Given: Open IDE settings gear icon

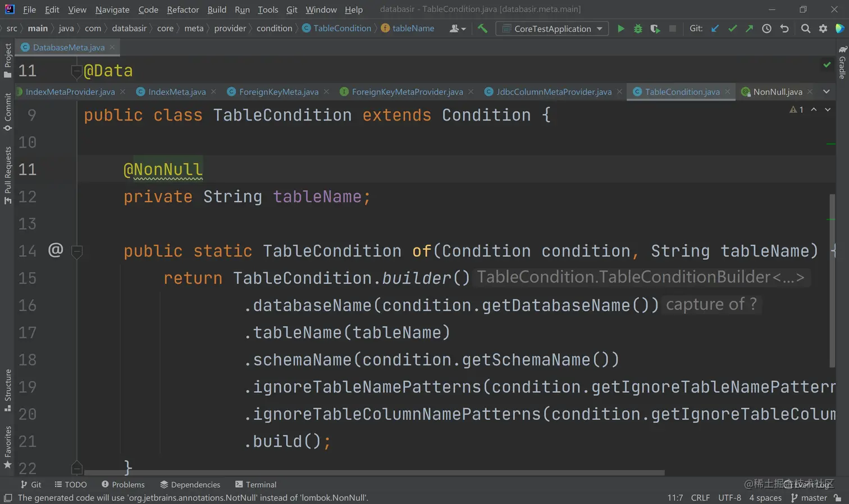Looking at the screenshot, I should click(823, 29).
